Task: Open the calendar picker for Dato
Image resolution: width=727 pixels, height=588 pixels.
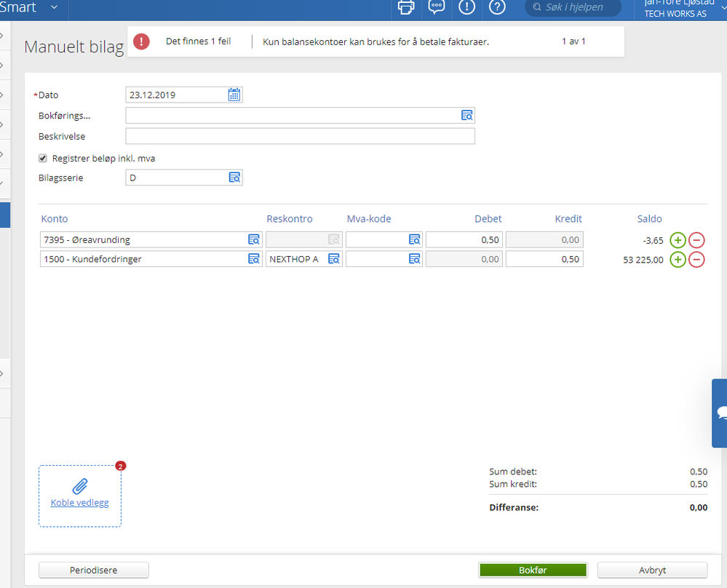Action: tap(234, 95)
